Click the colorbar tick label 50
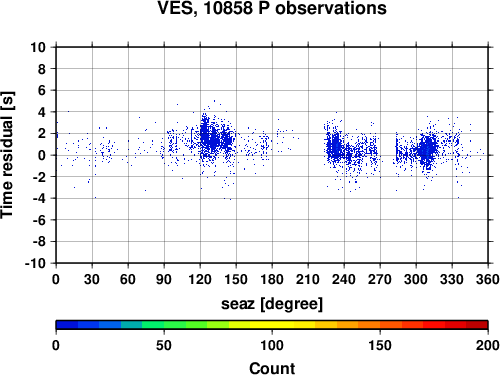 tap(164, 345)
